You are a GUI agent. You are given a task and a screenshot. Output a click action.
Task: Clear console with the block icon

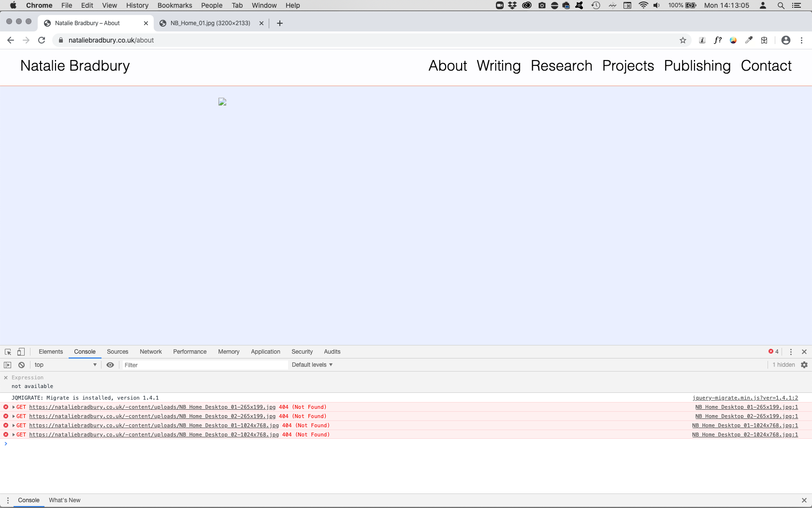click(21, 365)
